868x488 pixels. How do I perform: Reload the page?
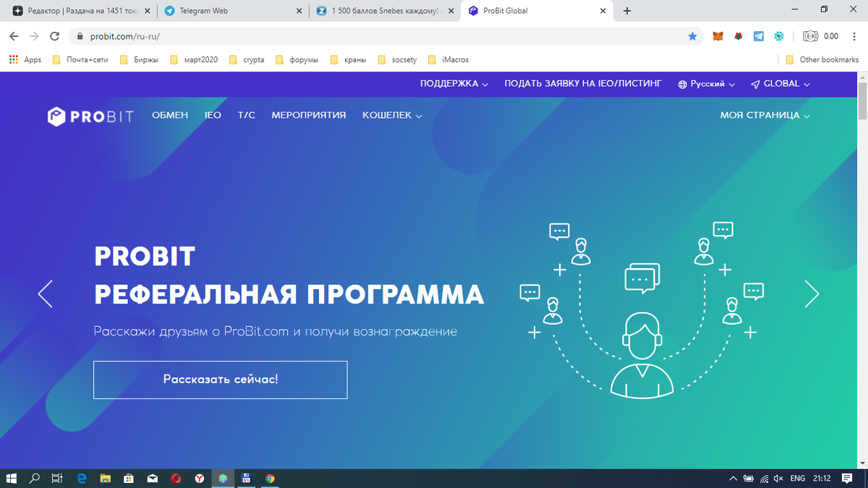pos(54,35)
